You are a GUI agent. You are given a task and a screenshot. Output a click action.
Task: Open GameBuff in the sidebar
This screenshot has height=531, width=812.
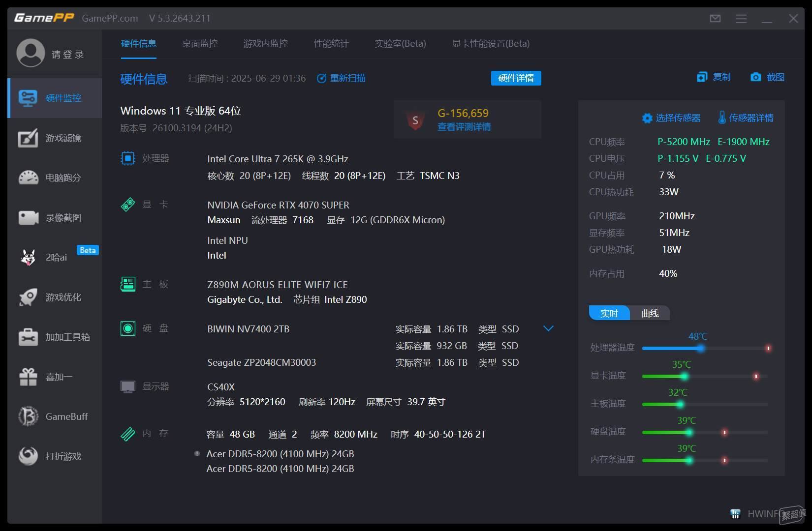pyautogui.click(x=55, y=416)
